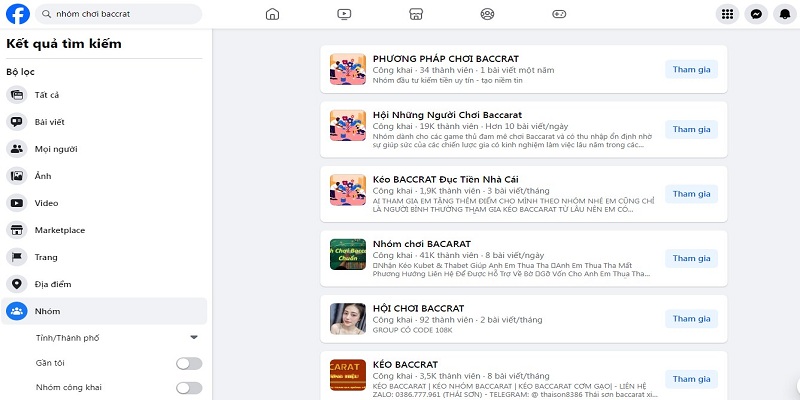Click text "GROUP CÓ CODE 108K"
This screenshot has height=400, width=800.
(x=412, y=330)
